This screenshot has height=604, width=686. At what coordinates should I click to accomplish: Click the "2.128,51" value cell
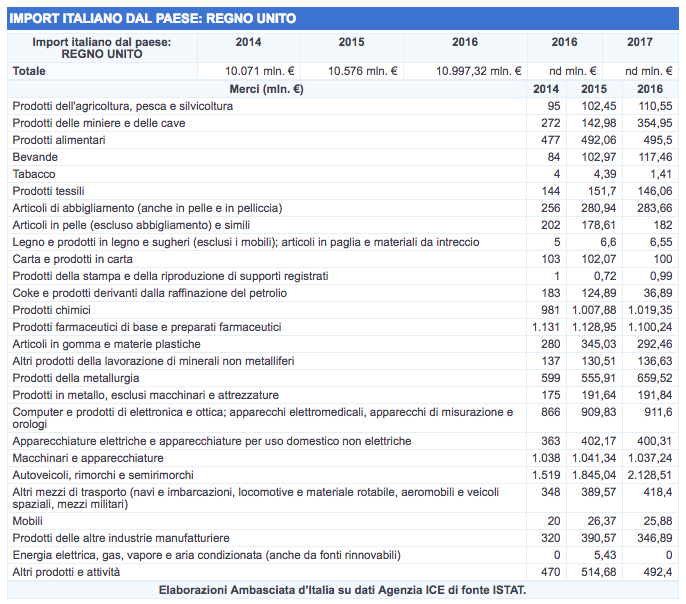tap(649, 474)
